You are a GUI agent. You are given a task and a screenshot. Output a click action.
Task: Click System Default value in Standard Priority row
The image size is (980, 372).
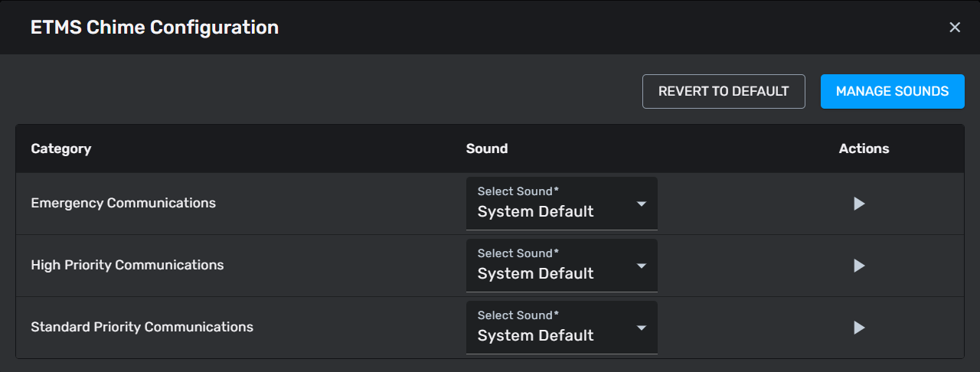[x=535, y=336]
